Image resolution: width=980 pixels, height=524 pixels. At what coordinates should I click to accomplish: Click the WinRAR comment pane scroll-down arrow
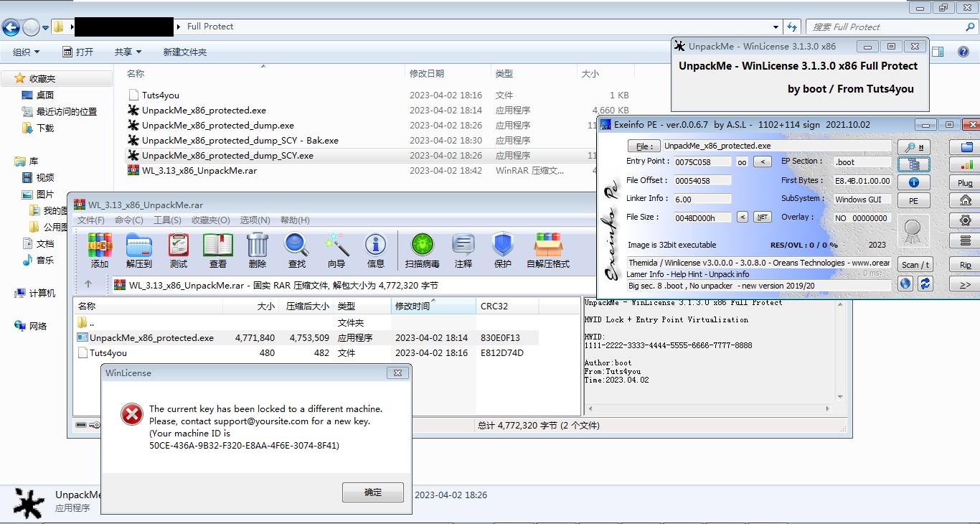[841, 396]
